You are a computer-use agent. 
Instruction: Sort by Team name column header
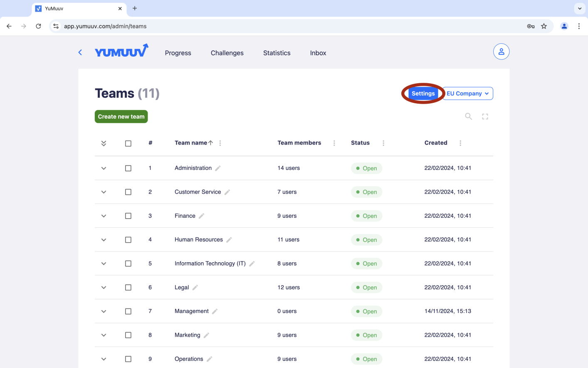(191, 143)
